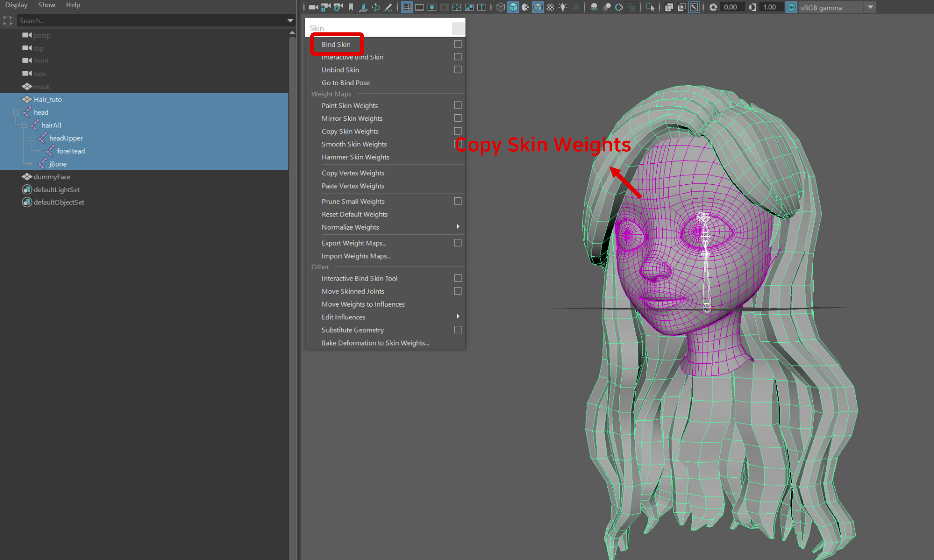Click the Bookmarks icon in viewport toolbar
The image size is (934, 560).
pyautogui.click(x=351, y=7)
